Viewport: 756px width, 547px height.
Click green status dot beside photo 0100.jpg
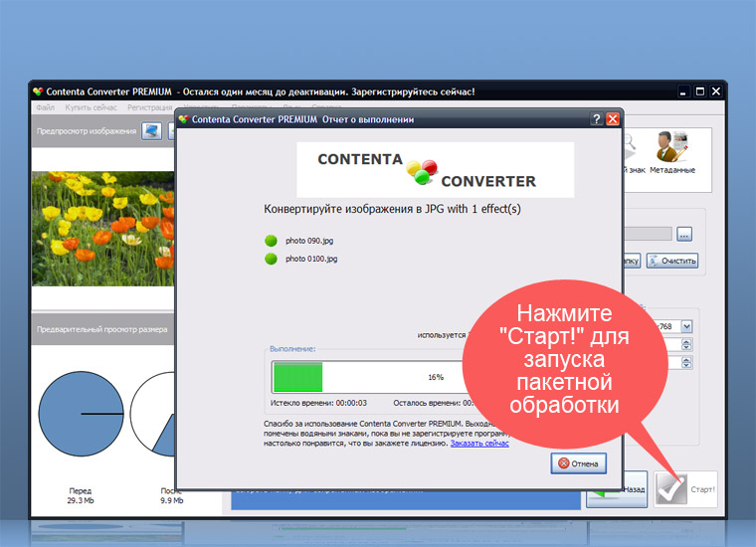(x=271, y=259)
